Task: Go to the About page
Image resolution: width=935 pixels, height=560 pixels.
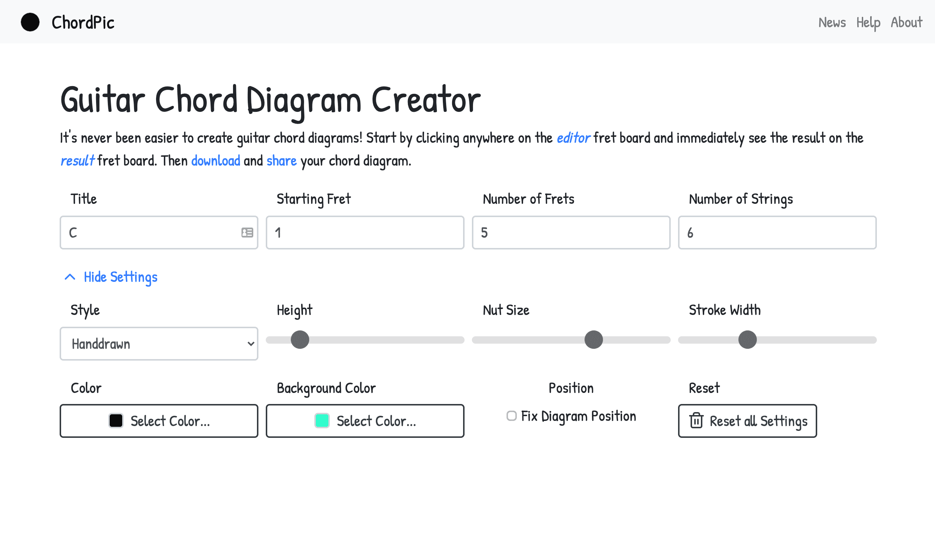Action: (906, 22)
